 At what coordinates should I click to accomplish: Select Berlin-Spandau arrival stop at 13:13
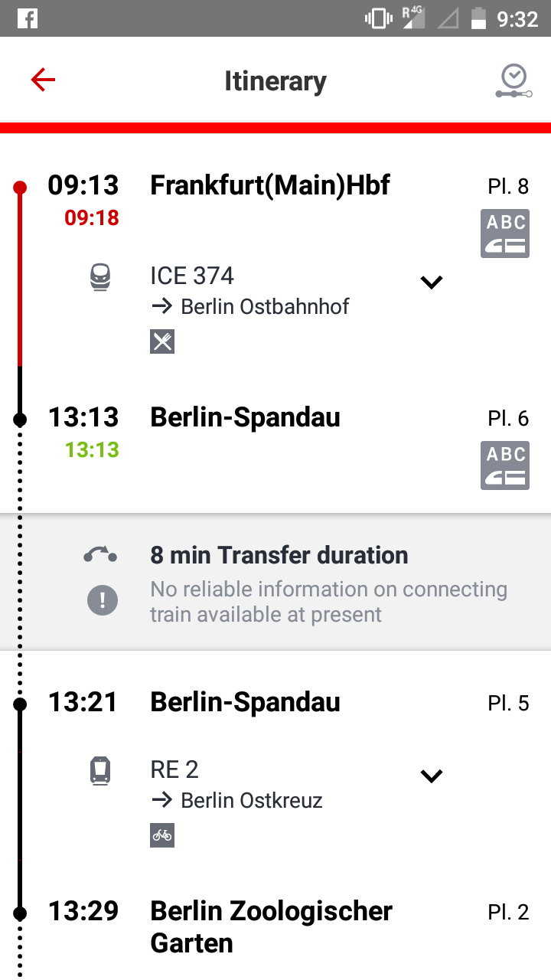point(245,417)
